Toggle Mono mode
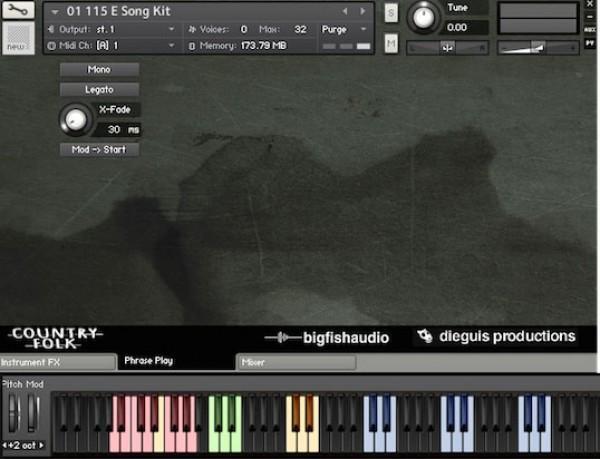This screenshot has width=600, height=459. [99, 70]
